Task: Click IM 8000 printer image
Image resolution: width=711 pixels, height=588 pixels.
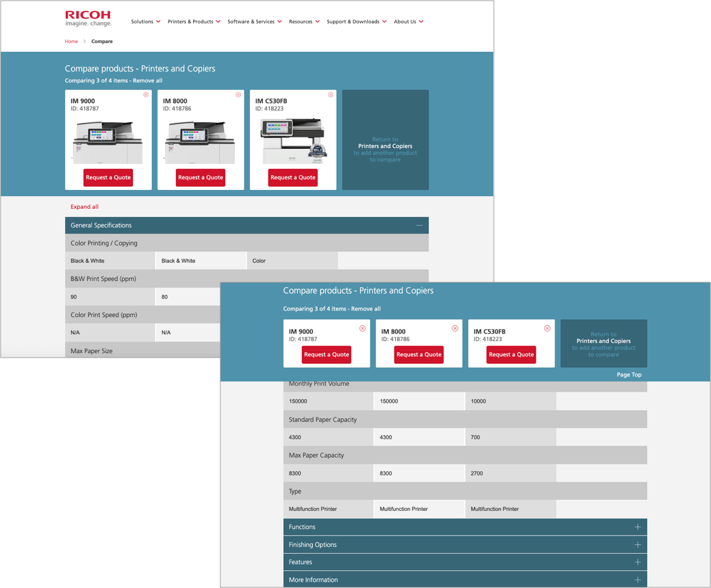Action: pyautogui.click(x=201, y=142)
